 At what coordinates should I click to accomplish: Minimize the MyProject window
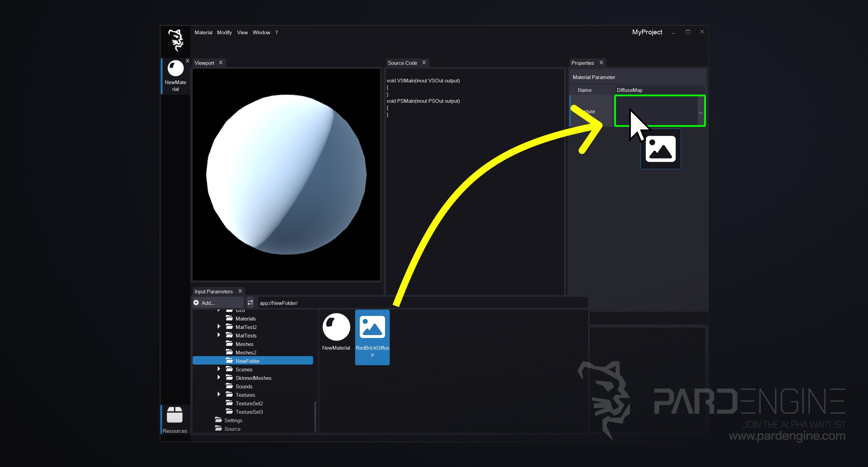[x=673, y=33]
